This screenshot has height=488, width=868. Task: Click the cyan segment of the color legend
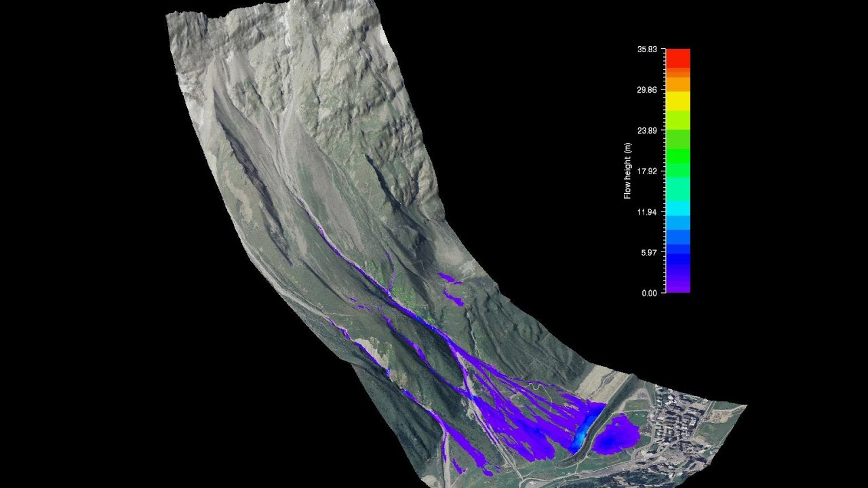click(x=678, y=208)
